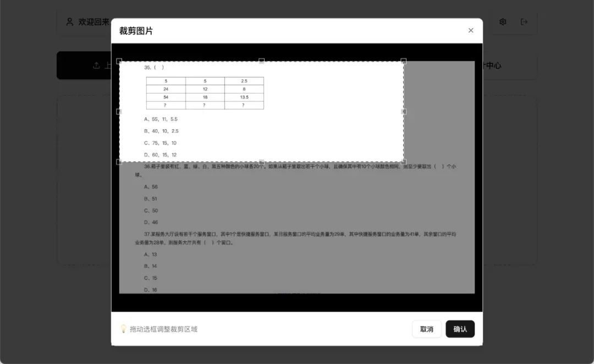Click the text 拖动选框调整裁剪区域
Screen dimensions: 594x364
point(163,329)
